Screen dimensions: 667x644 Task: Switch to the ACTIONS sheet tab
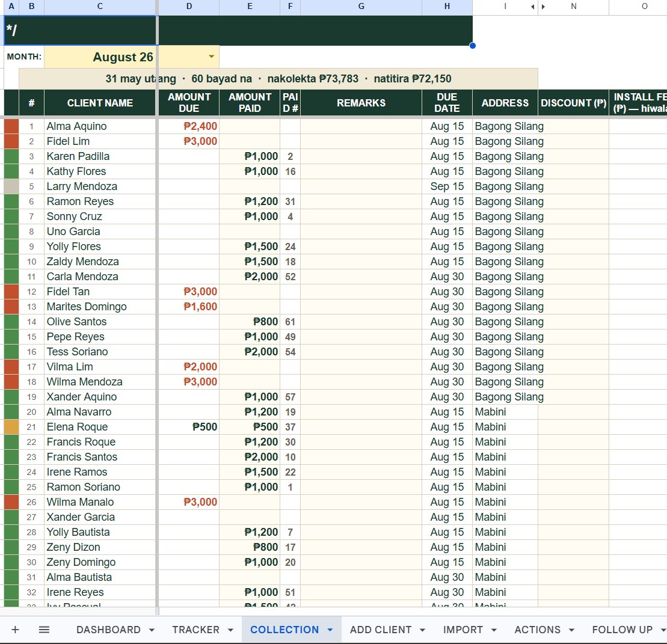[537, 630]
